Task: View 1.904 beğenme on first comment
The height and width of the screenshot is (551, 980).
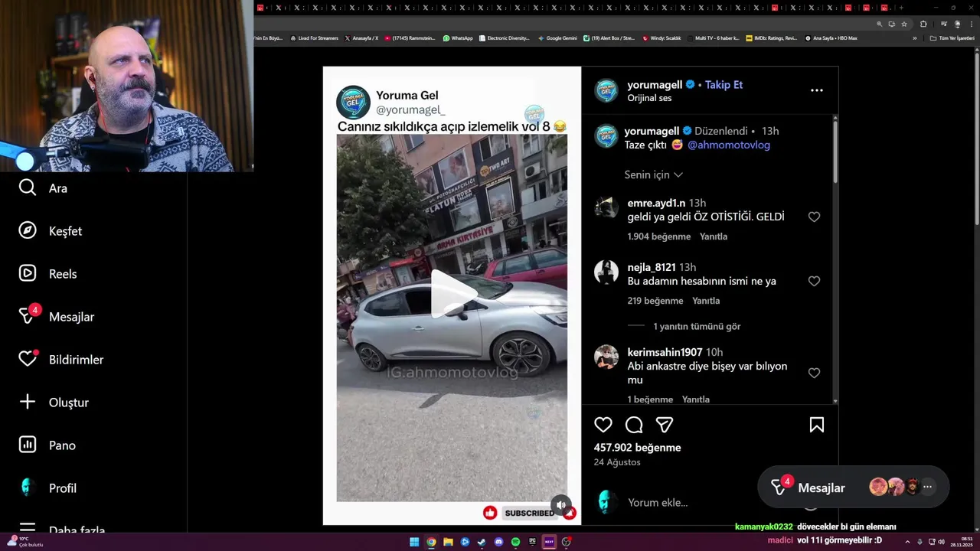Action: pyautogui.click(x=660, y=236)
